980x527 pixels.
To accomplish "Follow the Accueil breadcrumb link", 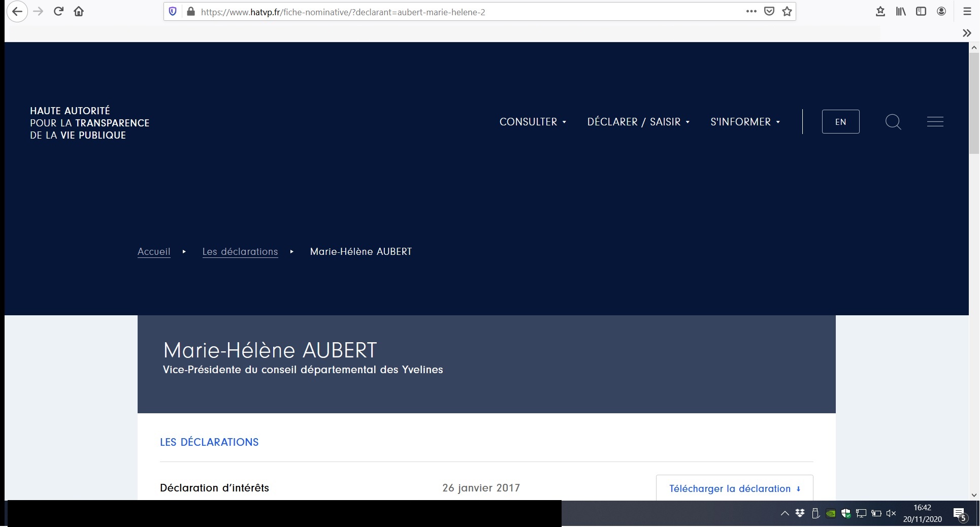I will (x=154, y=252).
